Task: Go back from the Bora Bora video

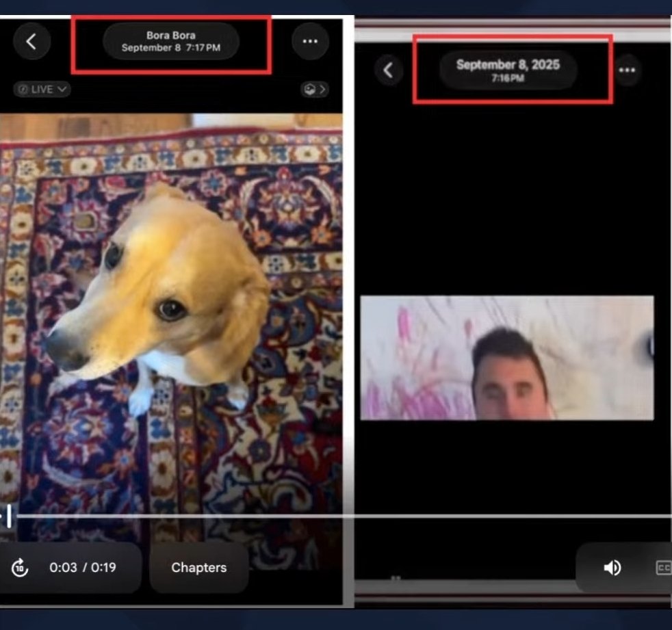Action: click(31, 42)
